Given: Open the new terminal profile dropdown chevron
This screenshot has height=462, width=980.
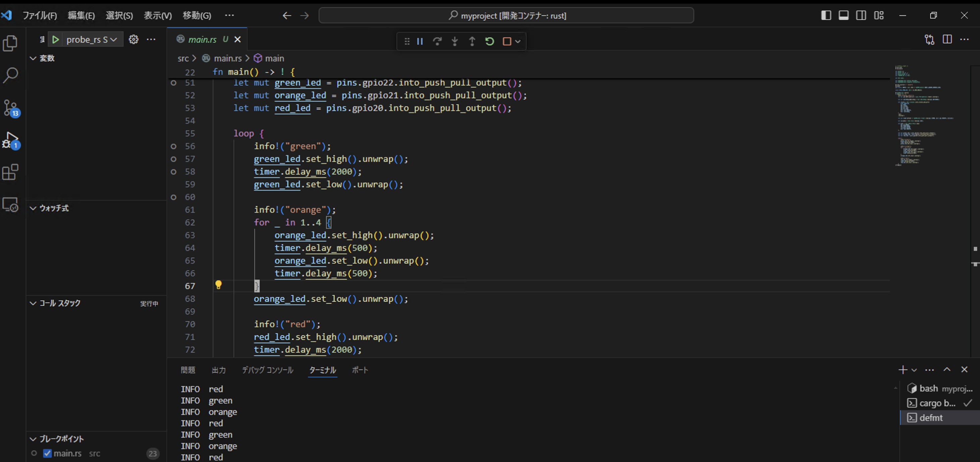Looking at the screenshot, I should coord(914,370).
